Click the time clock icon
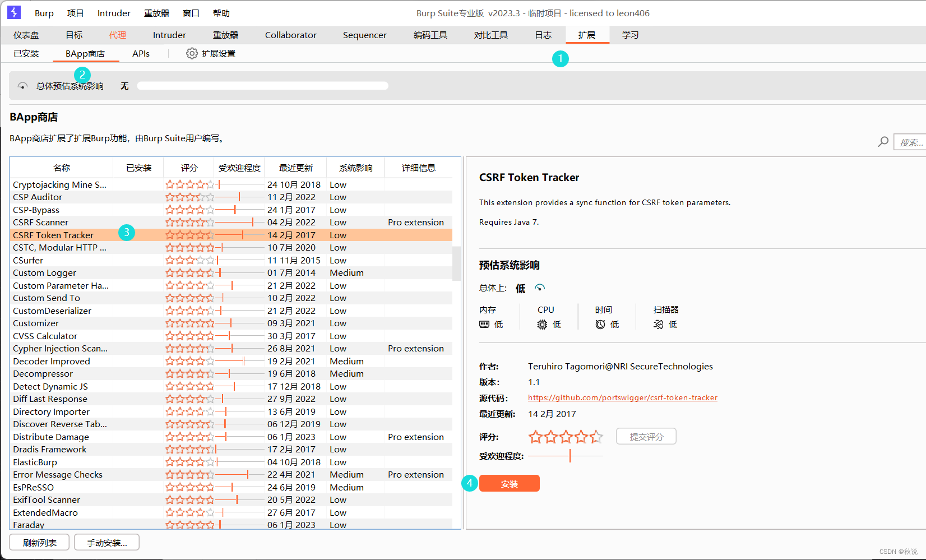Viewport: 926px width, 560px height. (x=600, y=324)
